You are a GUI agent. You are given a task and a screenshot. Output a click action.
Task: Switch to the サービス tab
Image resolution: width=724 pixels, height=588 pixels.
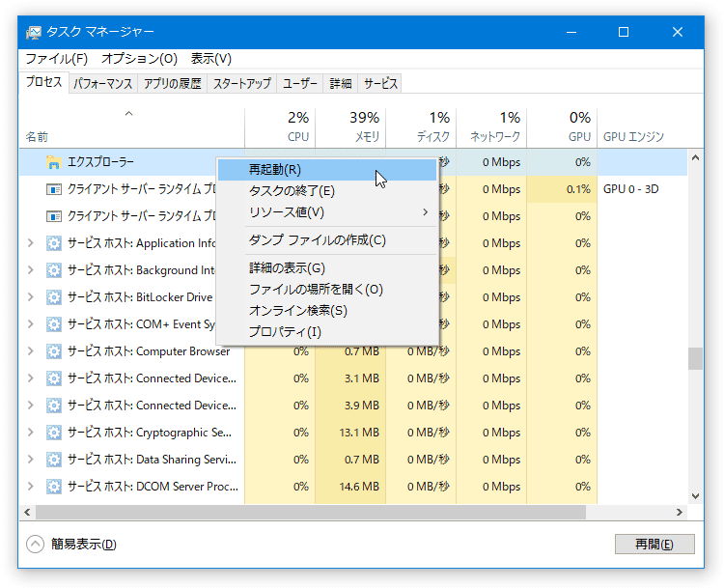380,84
